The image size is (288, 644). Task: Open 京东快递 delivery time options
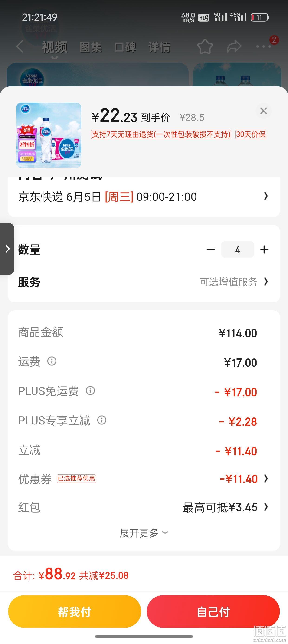144,197
